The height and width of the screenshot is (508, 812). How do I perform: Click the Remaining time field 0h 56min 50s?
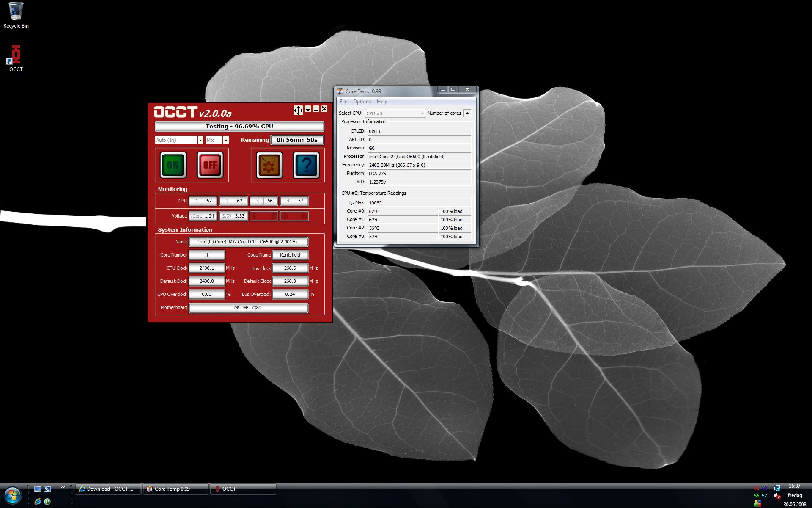297,140
